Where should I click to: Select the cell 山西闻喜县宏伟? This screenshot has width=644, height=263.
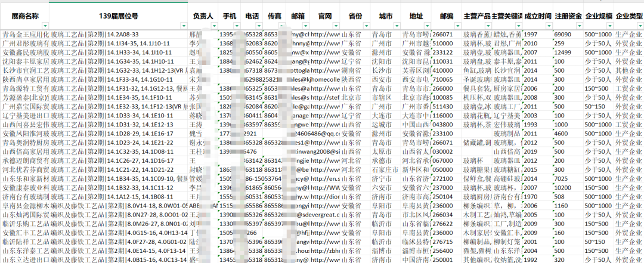pos(24,124)
